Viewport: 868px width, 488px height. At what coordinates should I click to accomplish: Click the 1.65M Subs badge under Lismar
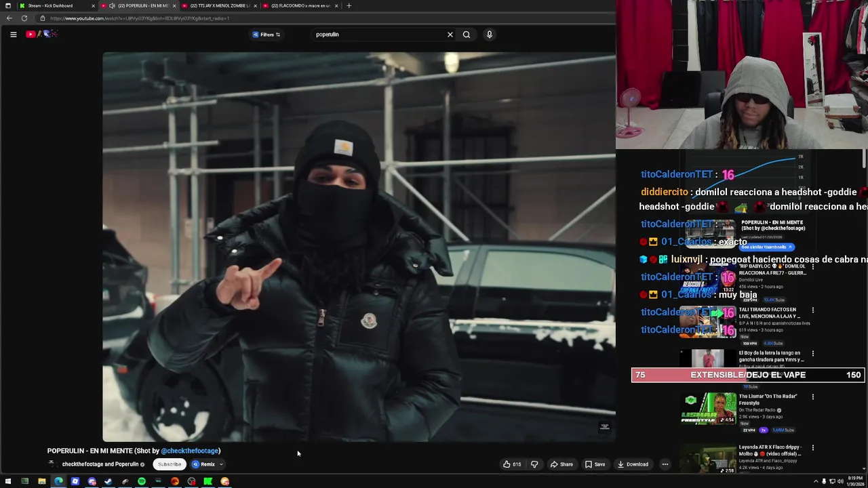tap(783, 430)
